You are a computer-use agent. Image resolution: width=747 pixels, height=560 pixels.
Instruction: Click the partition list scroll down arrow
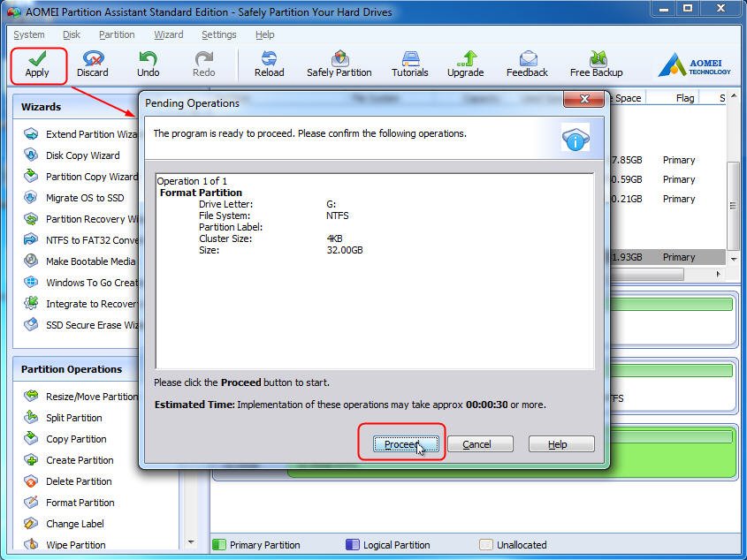(x=734, y=260)
